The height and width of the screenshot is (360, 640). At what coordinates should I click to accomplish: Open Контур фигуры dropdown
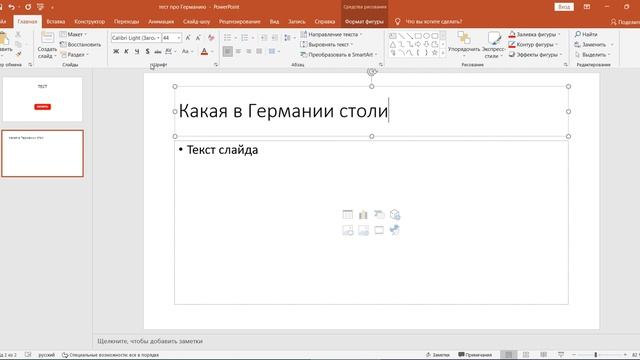(x=533, y=44)
